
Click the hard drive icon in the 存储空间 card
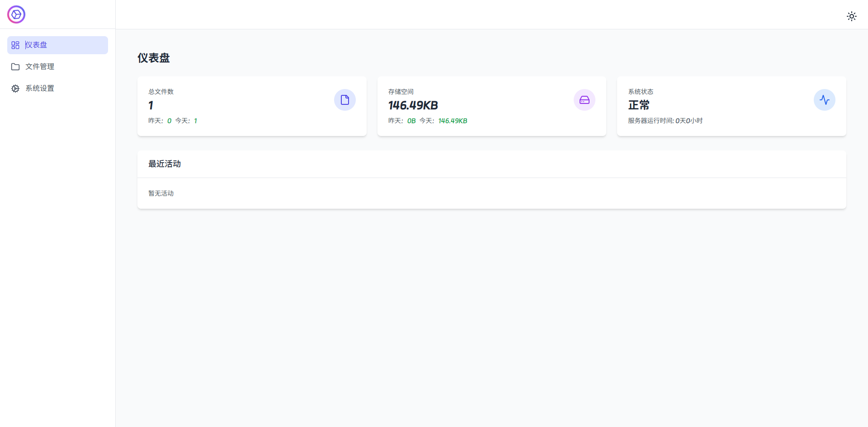585,100
